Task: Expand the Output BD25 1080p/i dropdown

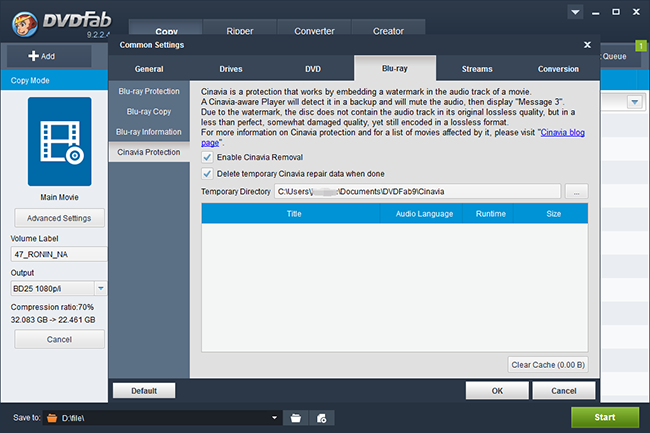Action: pos(101,288)
